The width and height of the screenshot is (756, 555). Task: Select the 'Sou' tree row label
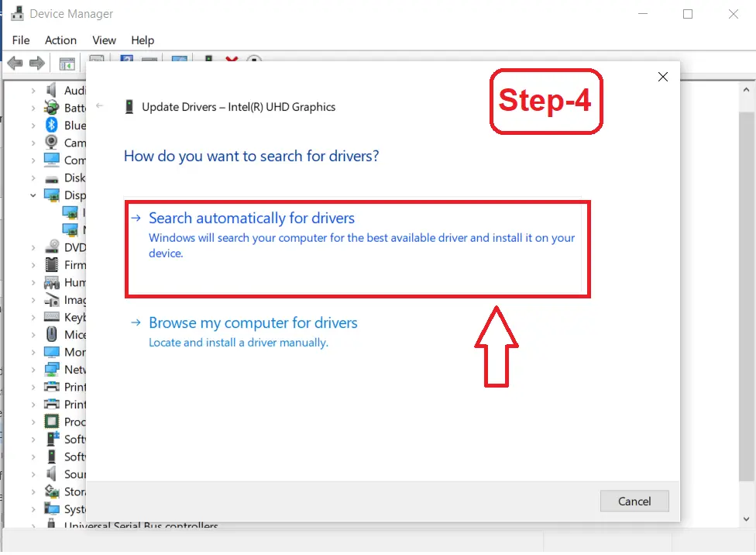74,474
